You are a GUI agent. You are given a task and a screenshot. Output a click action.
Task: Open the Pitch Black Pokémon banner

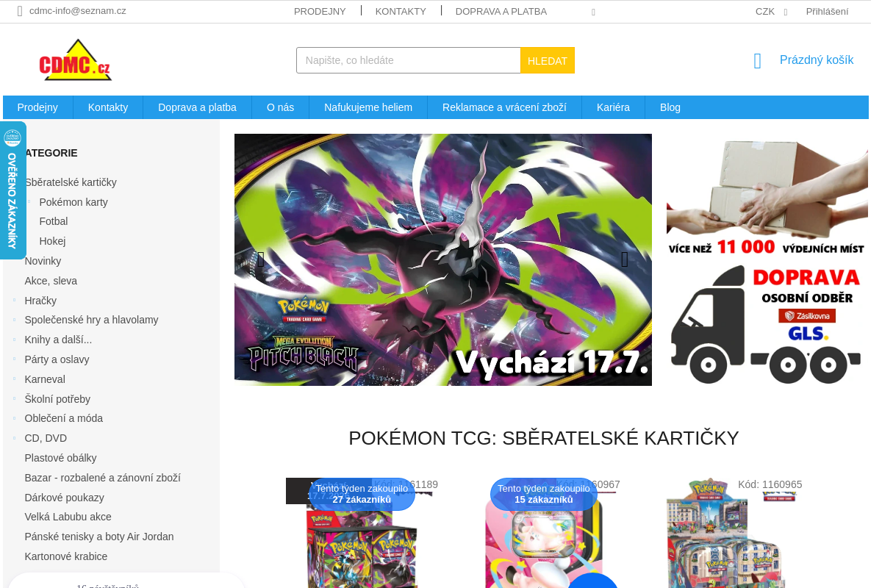tap(443, 259)
